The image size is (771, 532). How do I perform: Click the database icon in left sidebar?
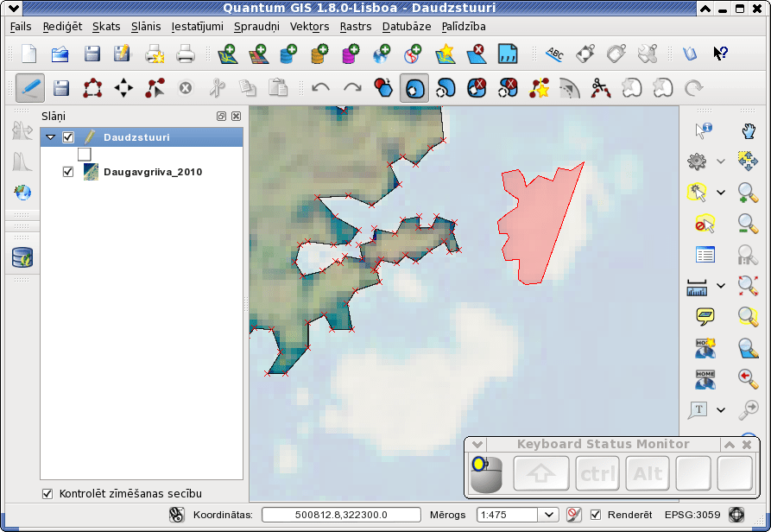pyautogui.click(x=22, y=257)
